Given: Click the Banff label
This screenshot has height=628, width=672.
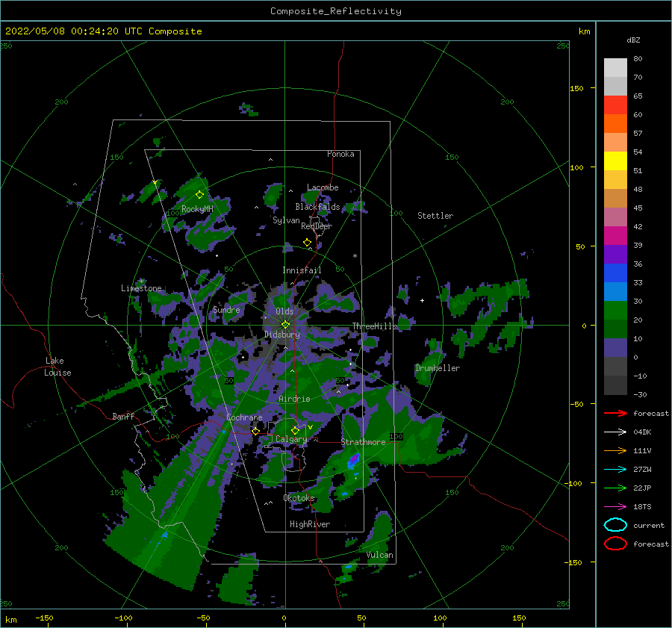Looking at the screenshot, I should point(123,416).
